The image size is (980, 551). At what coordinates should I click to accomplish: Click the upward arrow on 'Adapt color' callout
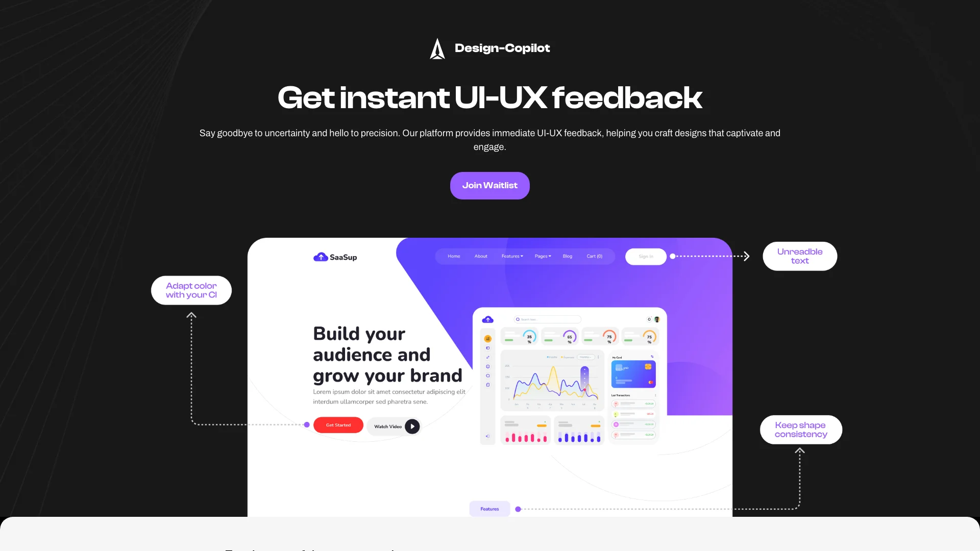pos(191,315)
